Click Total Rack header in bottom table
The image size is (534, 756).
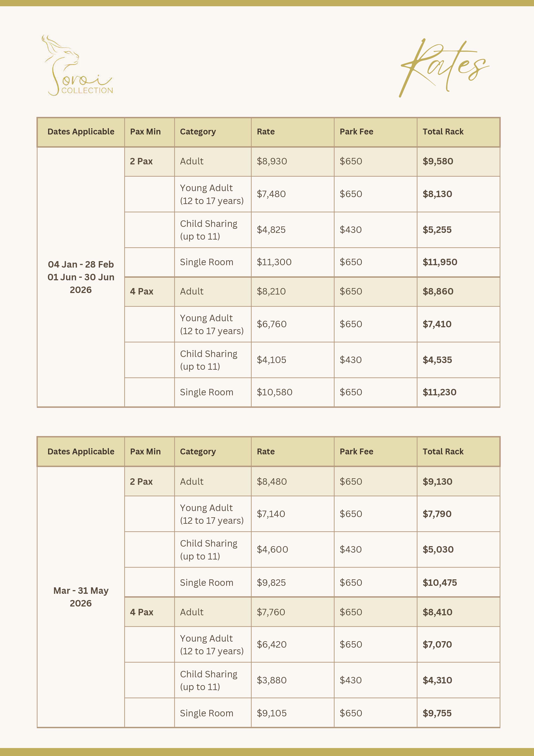tap(443, 451)
